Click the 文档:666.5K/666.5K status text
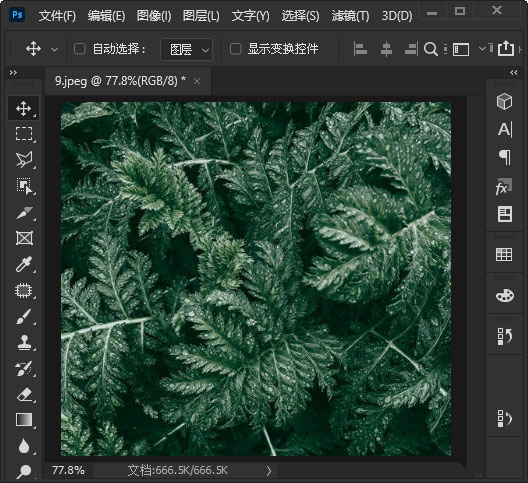Viewport: 528px width, 483px height. click(177, 470)
